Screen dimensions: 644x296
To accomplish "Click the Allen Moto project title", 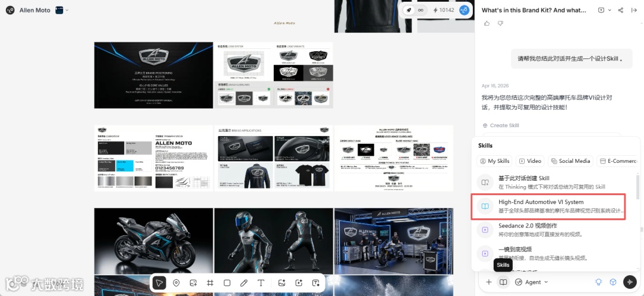I will (x=35, y=10).
